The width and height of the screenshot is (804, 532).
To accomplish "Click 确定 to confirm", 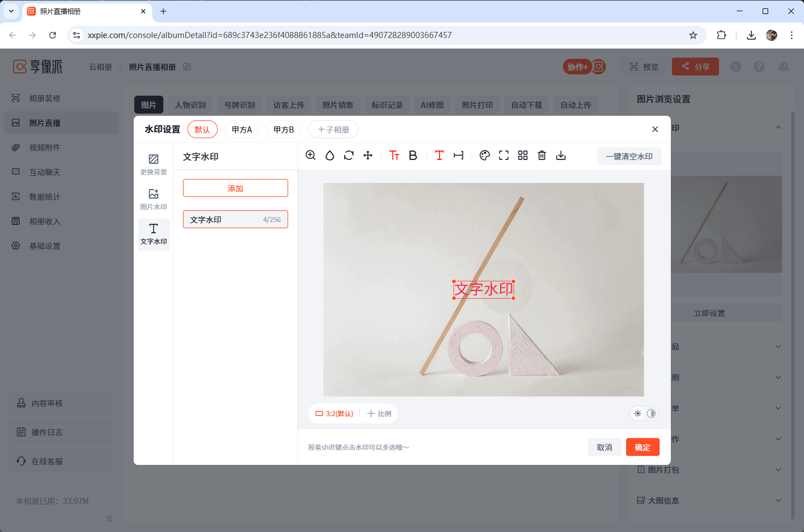I will 643,447.
